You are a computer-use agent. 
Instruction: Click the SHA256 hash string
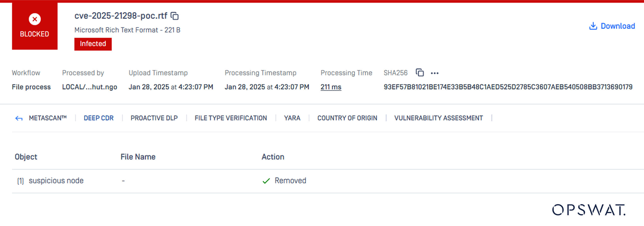point(508,87)
